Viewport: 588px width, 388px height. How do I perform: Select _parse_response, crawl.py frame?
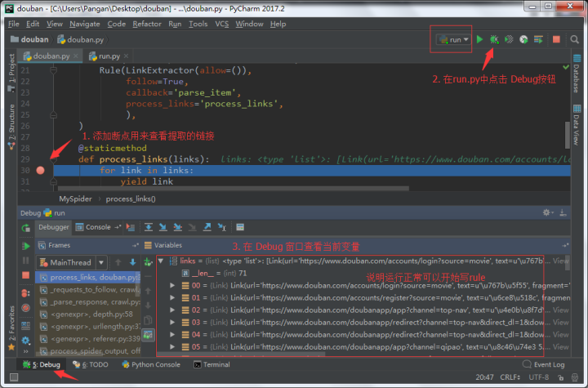point(88,302)
